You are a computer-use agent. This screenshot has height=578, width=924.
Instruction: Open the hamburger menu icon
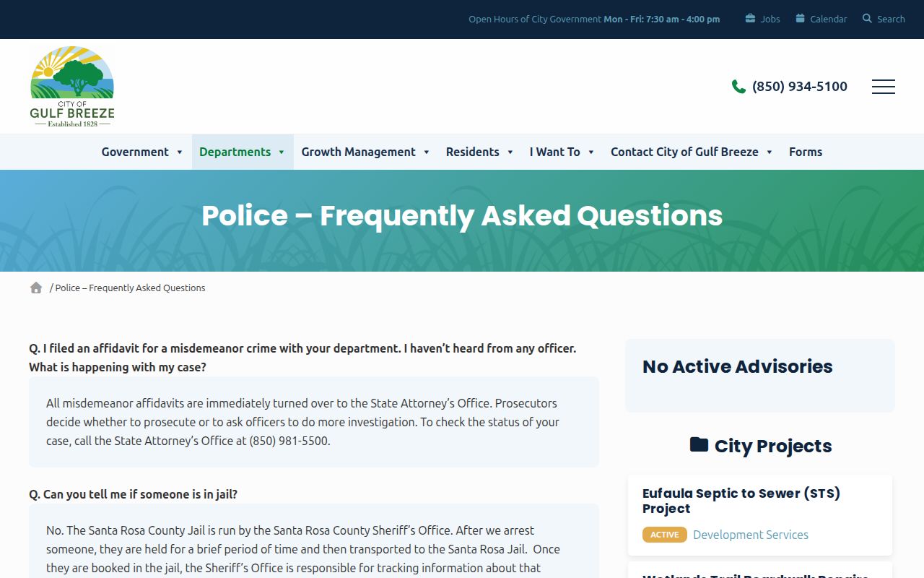(884, 87)
